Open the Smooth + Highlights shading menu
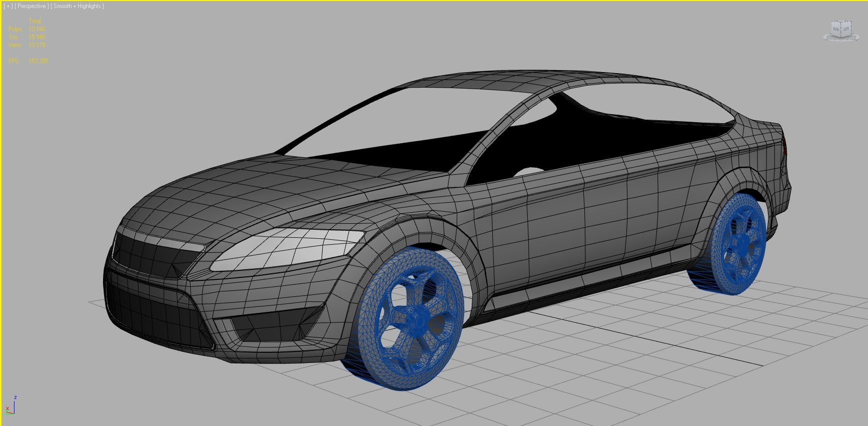 pyautogui.click(x=77, y=6)
